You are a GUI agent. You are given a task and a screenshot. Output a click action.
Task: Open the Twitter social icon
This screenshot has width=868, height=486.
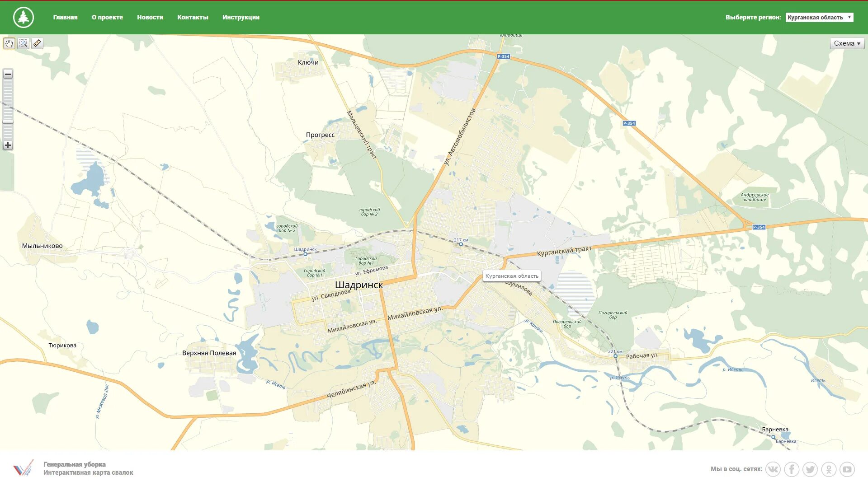click(x=810, y=469)
